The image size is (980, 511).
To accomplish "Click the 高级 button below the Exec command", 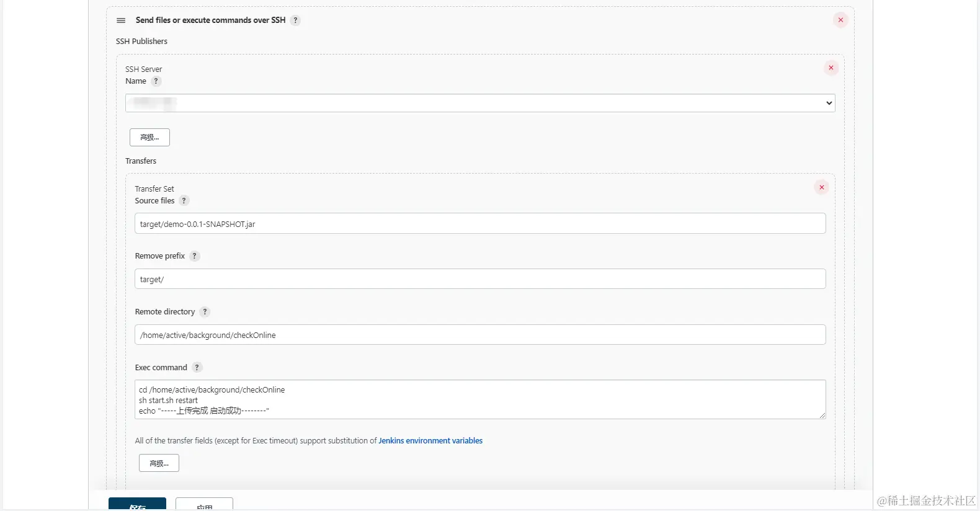I will pyautogui.click(x=159, y=463).
